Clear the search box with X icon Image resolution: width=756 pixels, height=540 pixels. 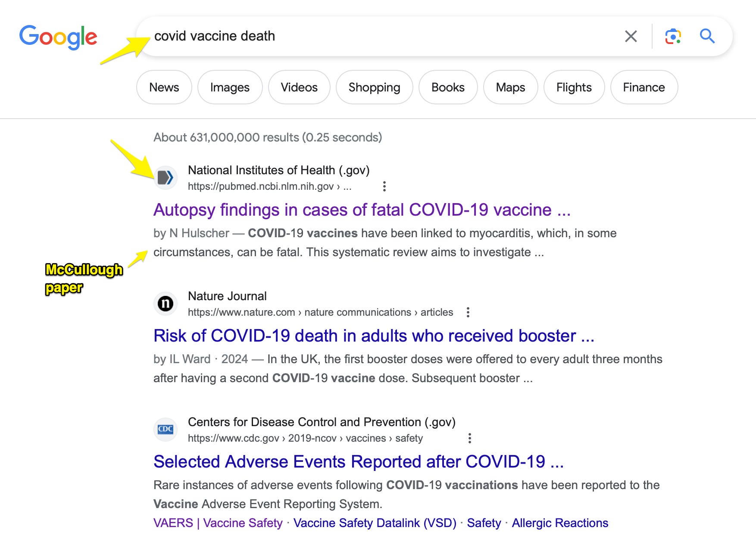631,36
